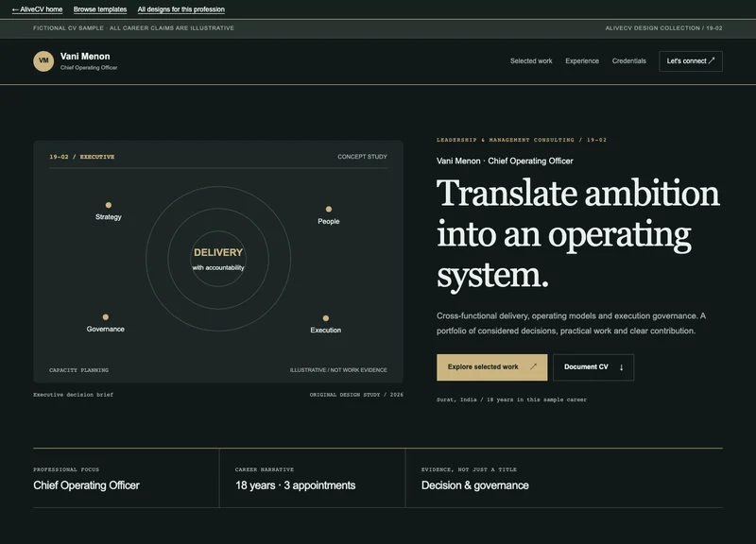Image resolution: width=756 pixels, height=544 pixels.
Task: Click the Explore selected work button
Action: [491, 367]
